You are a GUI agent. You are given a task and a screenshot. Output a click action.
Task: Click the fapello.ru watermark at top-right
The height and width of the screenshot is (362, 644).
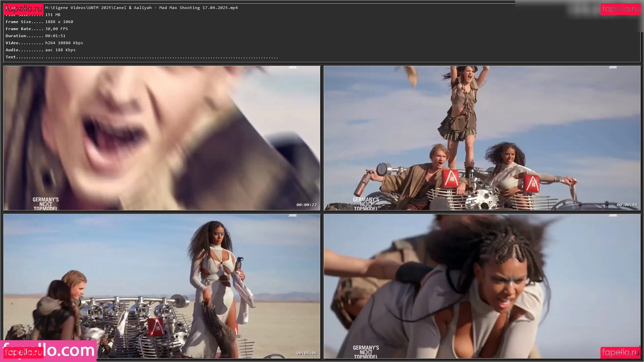tap(620, 9)
